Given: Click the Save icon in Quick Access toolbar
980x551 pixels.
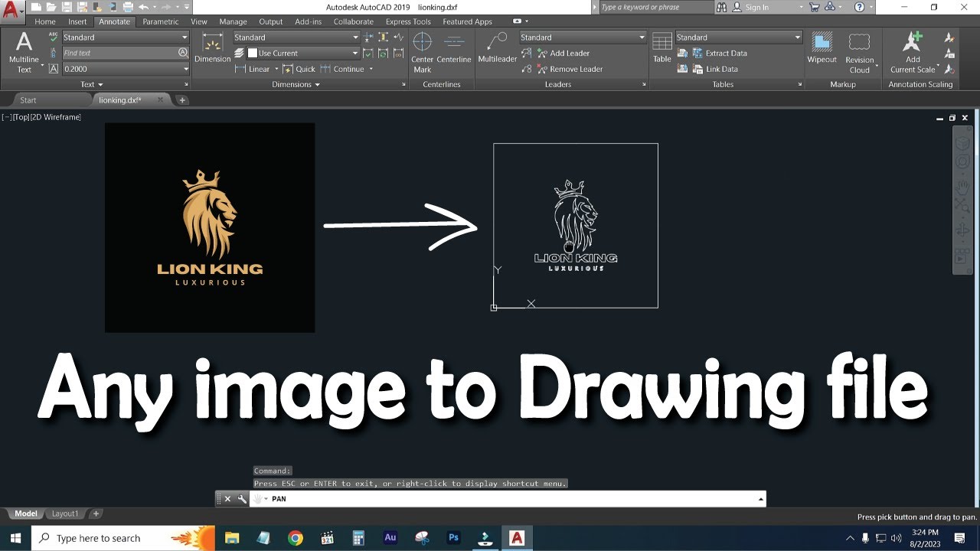Looking at the screenshot, I should pyautogui.click(x=65, y=7).
